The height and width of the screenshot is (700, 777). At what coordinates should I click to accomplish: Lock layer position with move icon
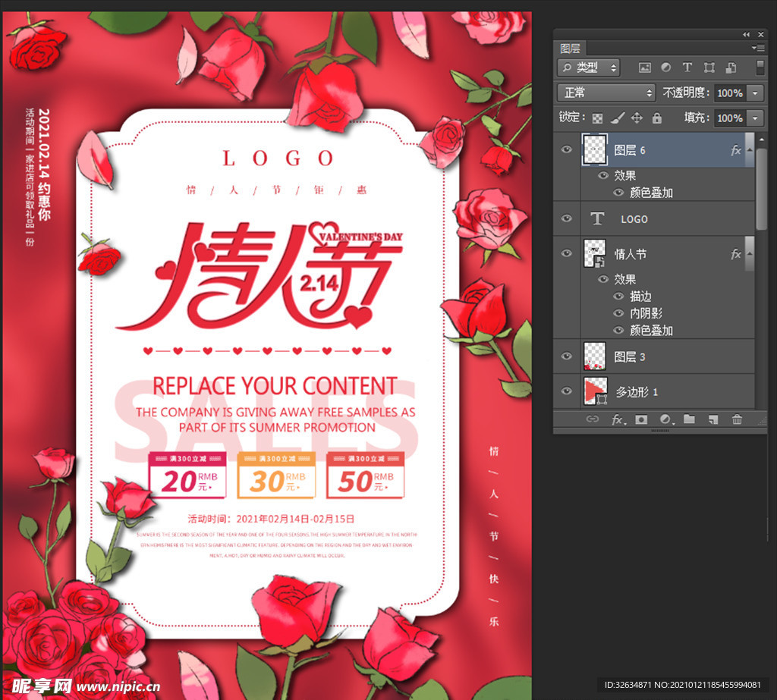point(637,118)
